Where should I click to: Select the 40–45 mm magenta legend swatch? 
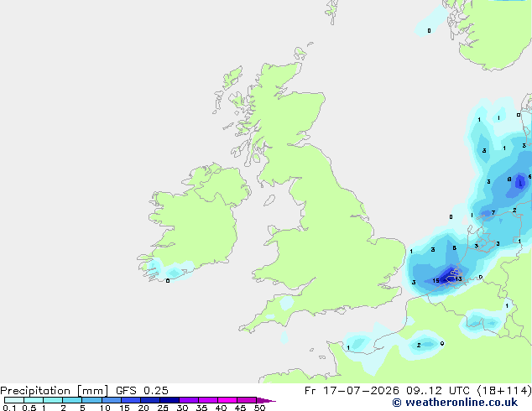(227, 400)
